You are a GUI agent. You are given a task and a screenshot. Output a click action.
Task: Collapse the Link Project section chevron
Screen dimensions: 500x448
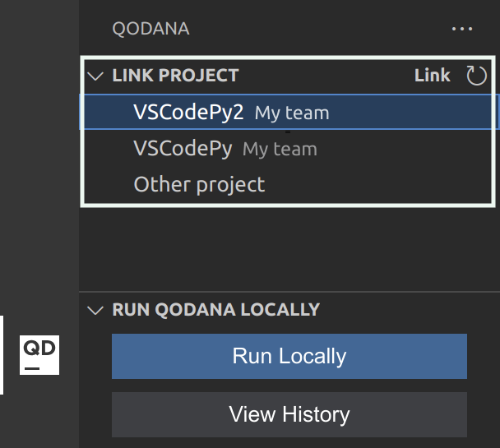tap(95, 76)
